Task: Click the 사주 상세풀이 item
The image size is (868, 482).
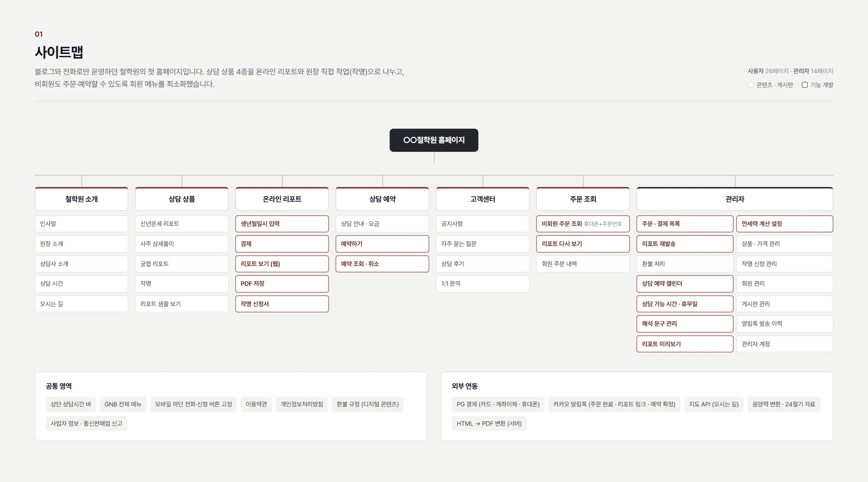Action: pos(182,244)
